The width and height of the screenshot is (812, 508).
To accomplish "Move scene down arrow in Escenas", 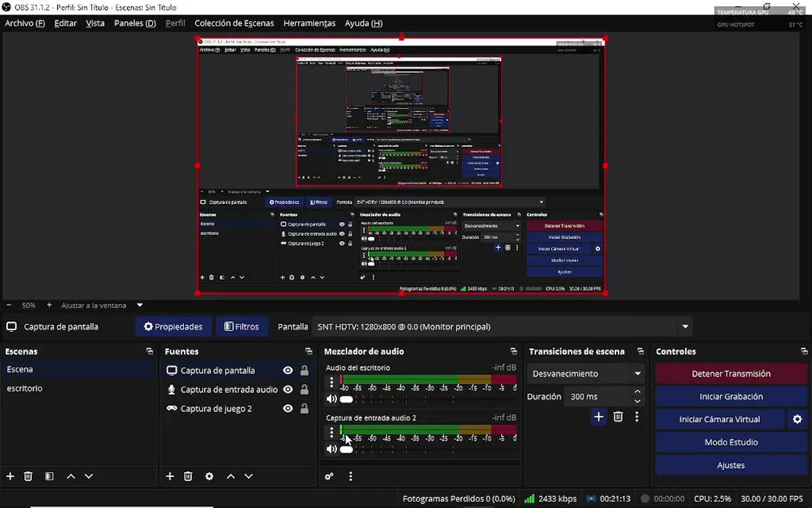I will pyautogui.click(x=89, y=476).
